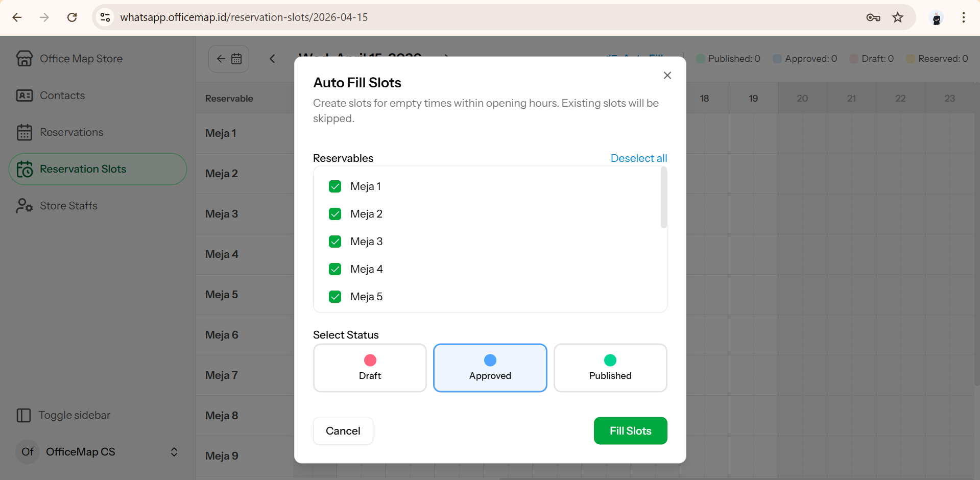Open the date picker calendar icon
980x480 pixels.
(x=236, y=58)
